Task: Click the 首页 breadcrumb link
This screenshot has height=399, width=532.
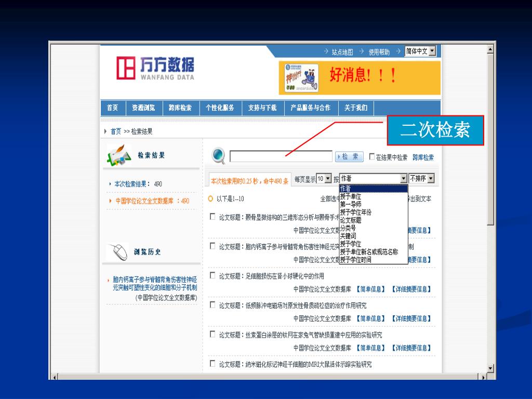Action: pos(116,131)
